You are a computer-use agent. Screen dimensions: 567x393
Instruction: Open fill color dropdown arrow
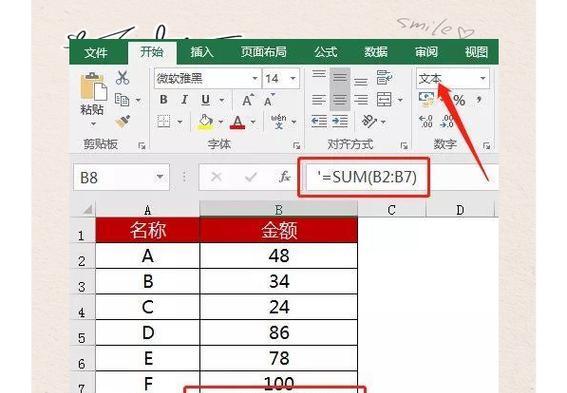[x=220, y=122]
